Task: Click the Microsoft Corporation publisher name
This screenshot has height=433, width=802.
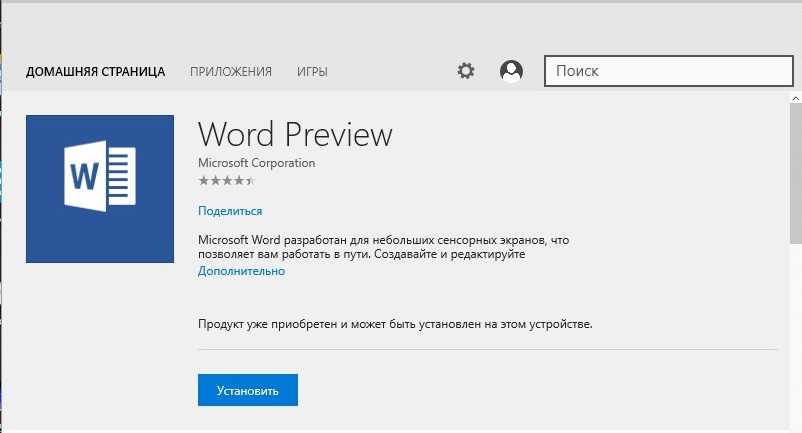Action: [x=256, y=163]
